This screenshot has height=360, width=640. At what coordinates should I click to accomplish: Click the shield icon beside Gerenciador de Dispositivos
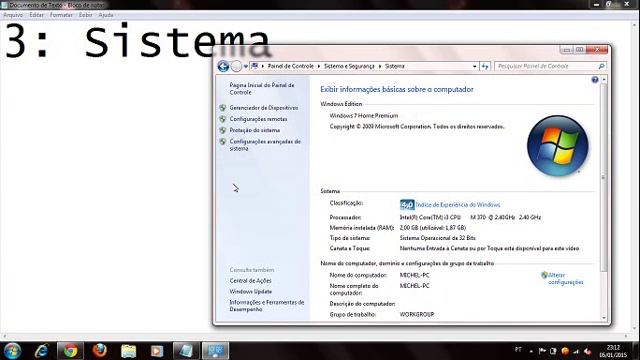(222, 108)
